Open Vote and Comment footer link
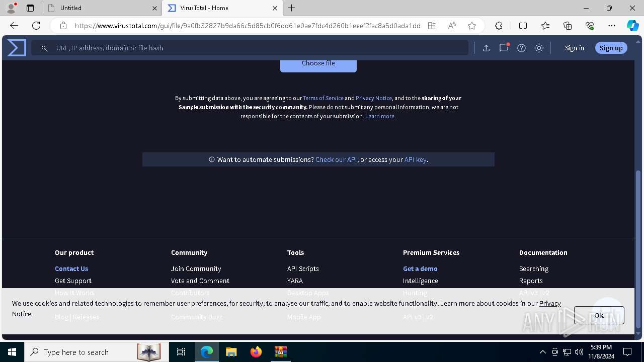 coord(200,281)
